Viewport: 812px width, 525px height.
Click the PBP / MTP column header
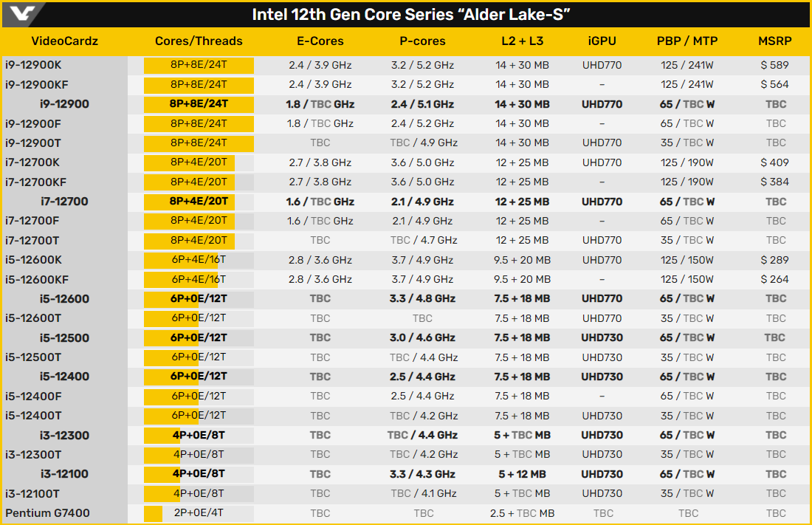(687, 41)
